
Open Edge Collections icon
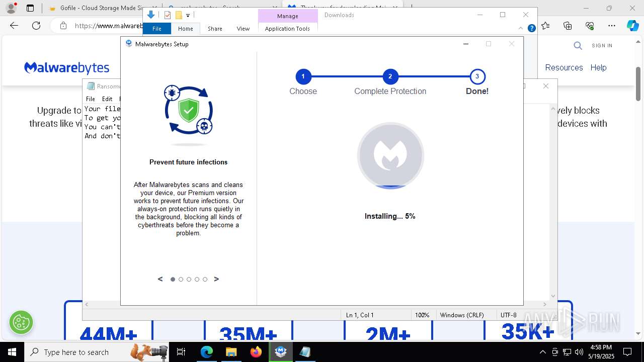tap(568, 26)
